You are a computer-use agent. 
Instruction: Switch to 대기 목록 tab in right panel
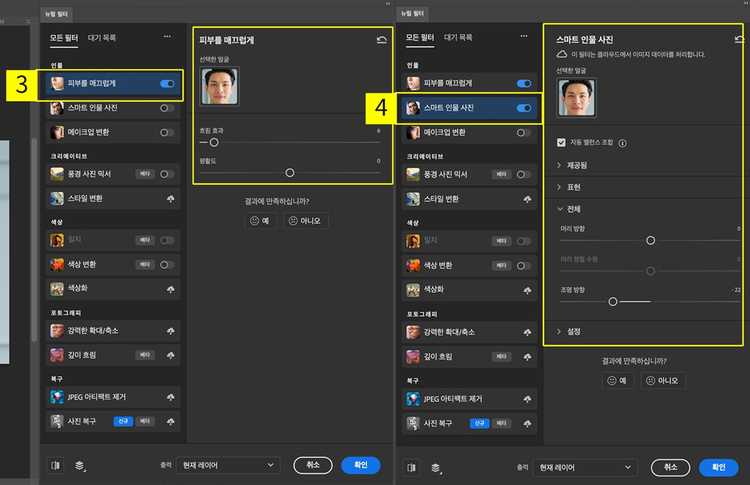click(x=458, y=37)
